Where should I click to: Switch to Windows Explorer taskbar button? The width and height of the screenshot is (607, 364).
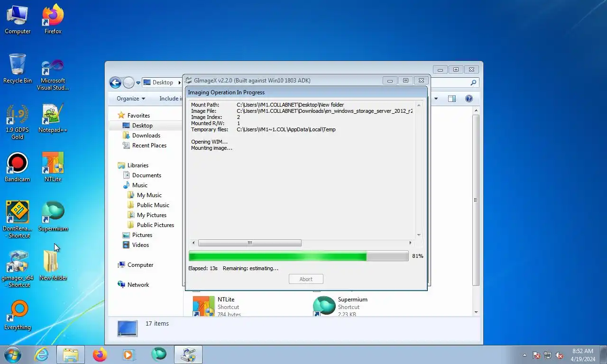pos(71,355)
